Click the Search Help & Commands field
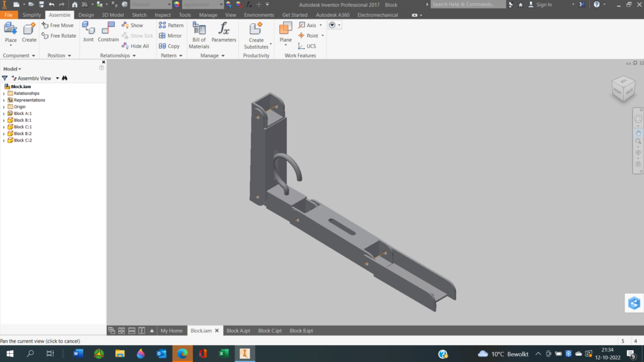The height and width of the screenshot is (362, 644). pos(468,4)
